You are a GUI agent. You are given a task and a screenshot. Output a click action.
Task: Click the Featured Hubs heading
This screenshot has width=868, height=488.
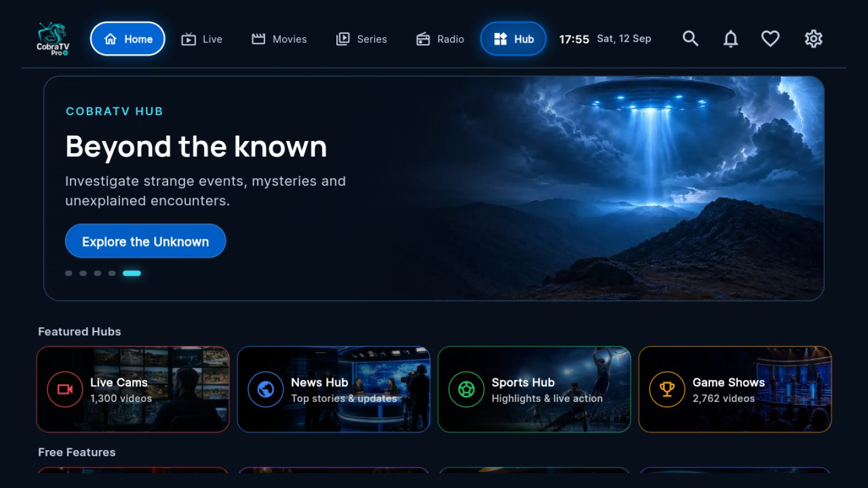tap(80, 331)
